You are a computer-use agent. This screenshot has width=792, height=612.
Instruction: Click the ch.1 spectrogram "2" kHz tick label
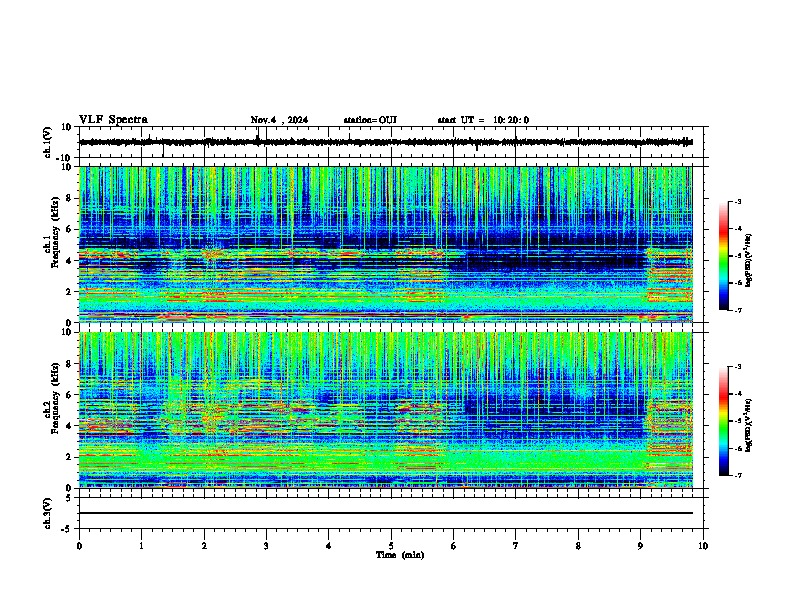point(69,291)
